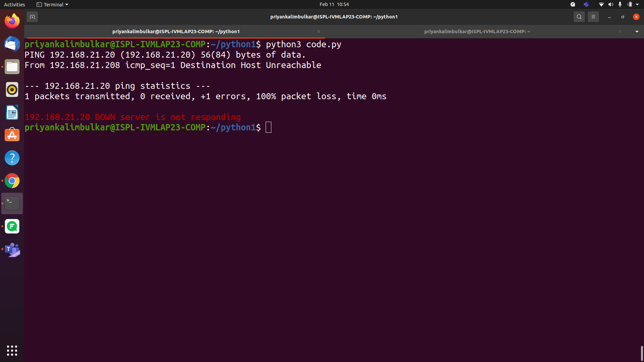
Task: Expand the system menu arrow
Action: (x=637, y=4)
